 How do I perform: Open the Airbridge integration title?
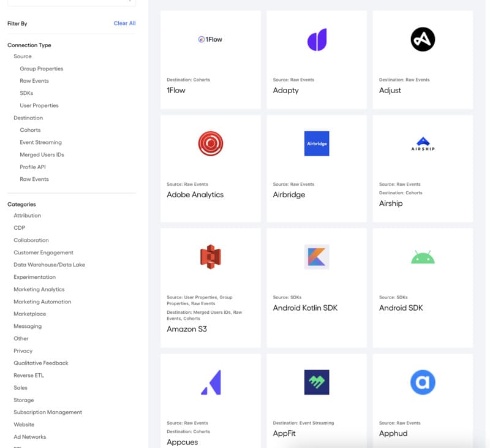[288, 194]
